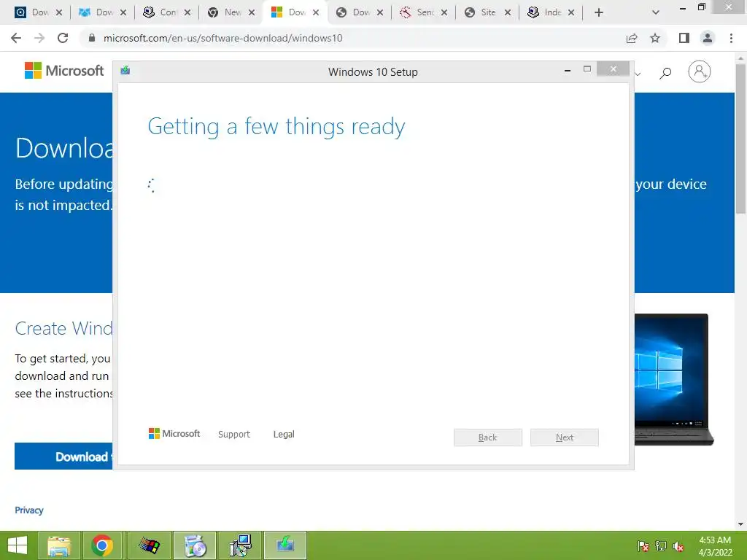Click the search magnifier on Microsoft page
The image size is (747, 560).
point(665,72)
